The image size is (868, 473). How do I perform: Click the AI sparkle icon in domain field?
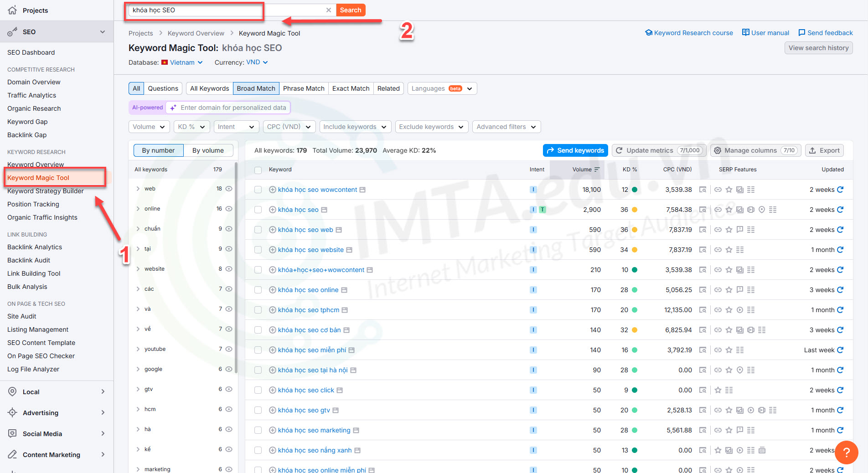tap(173, 108)
